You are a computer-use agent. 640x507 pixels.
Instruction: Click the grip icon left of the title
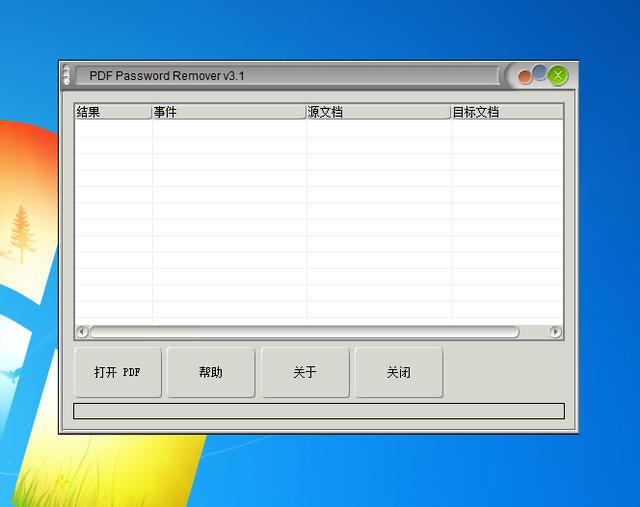click(x=67, y=76)
